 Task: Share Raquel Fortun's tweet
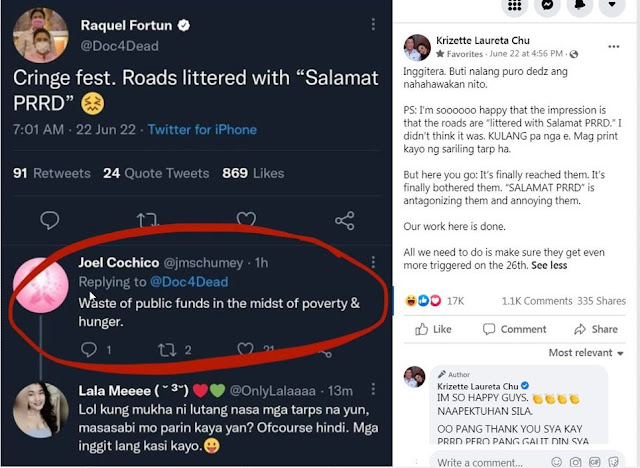344,219
